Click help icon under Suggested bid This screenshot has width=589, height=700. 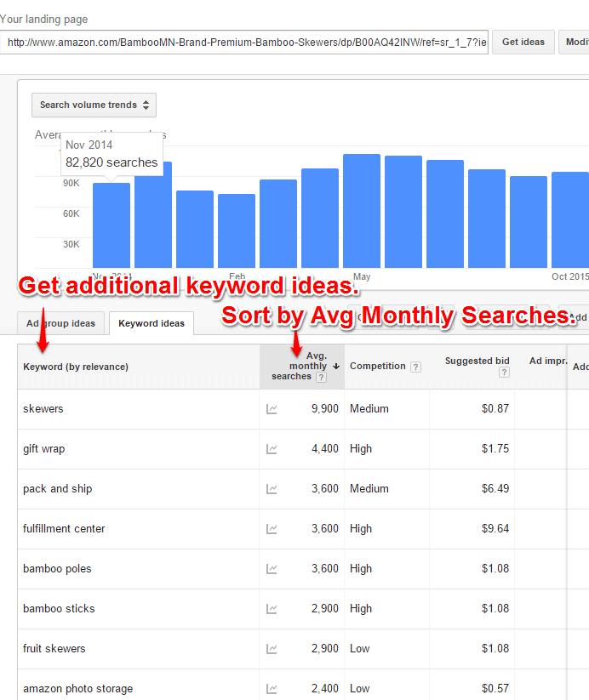[504, 373]
